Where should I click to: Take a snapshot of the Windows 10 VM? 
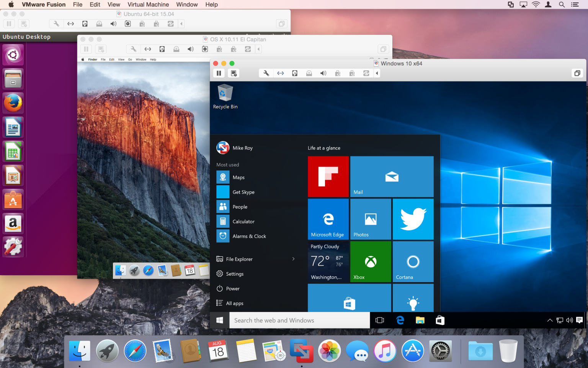(x=234, y=73)
